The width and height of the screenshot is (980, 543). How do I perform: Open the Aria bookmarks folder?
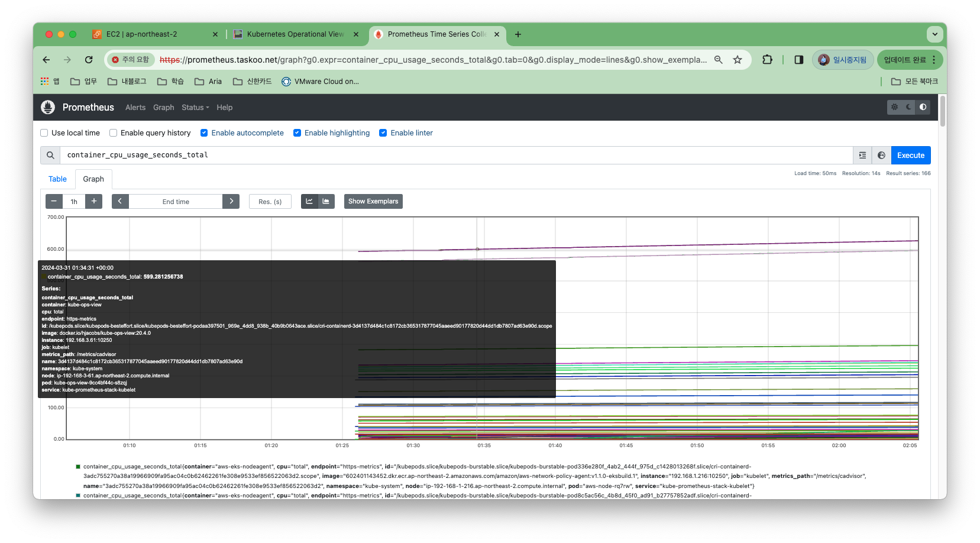pyautogui.click(x=208, y=82)
